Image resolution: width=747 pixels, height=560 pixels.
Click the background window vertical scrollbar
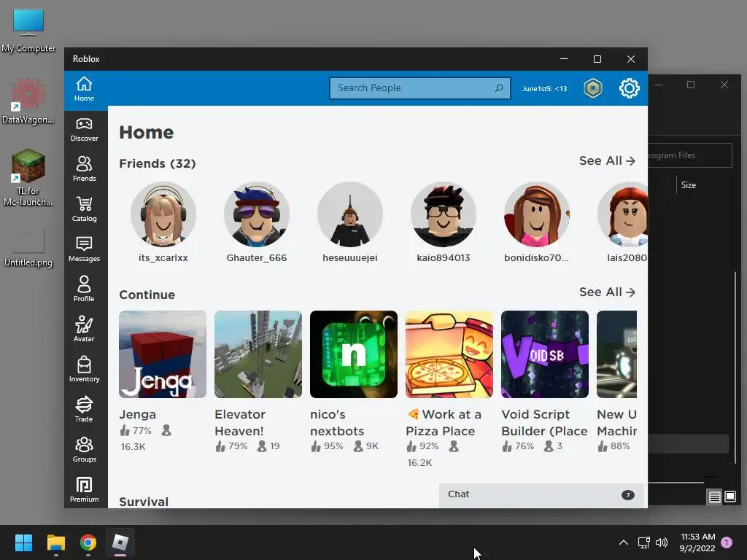click(735, 367)
